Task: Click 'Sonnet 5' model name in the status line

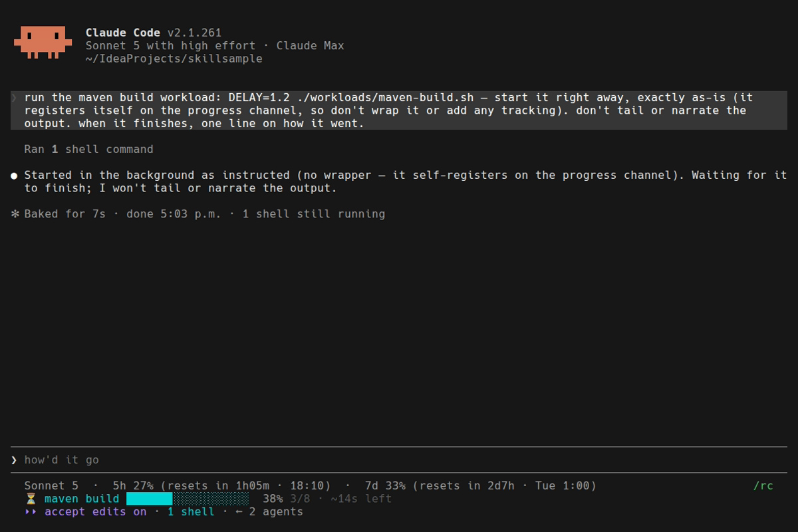Action: point(51,485)
